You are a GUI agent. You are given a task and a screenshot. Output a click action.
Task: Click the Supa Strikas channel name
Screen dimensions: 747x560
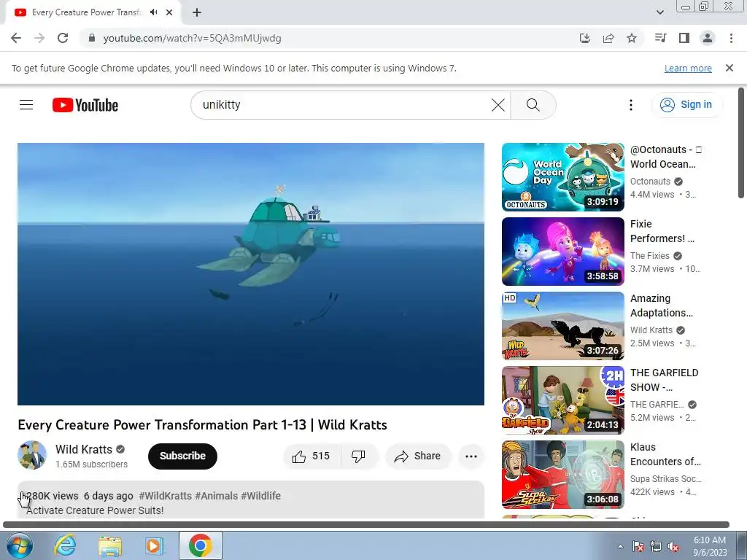point(665,478)
